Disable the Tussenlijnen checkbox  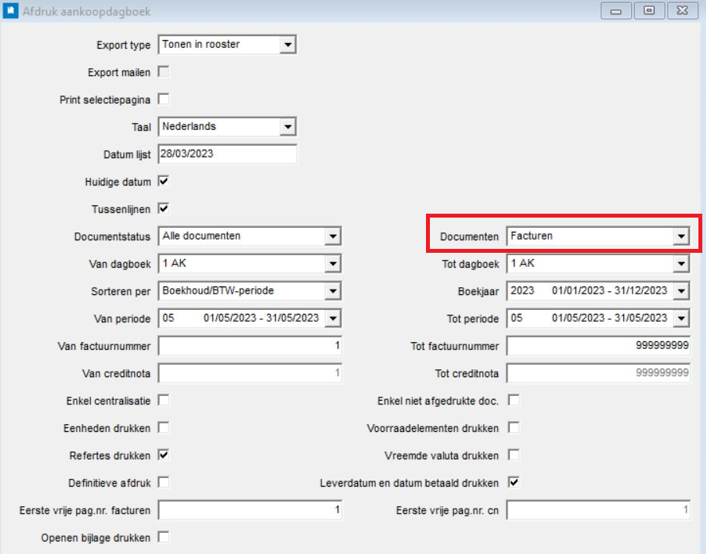[164, 209]
